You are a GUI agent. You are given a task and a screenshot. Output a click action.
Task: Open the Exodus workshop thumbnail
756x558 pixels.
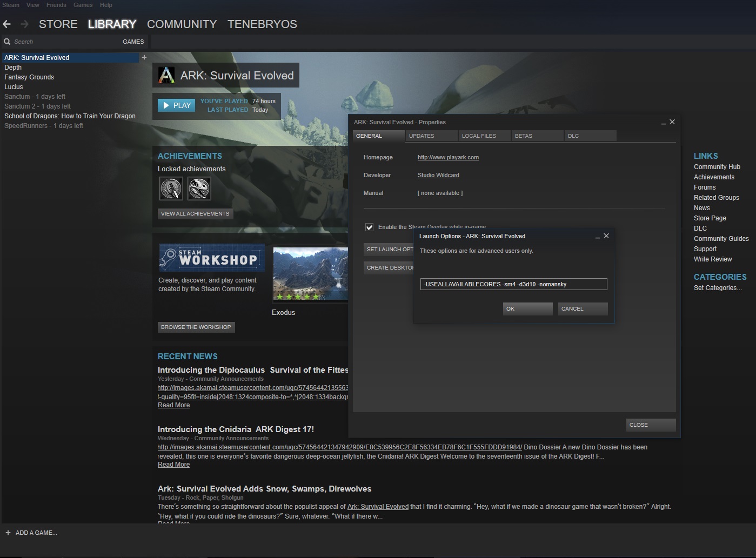point(310,274)
